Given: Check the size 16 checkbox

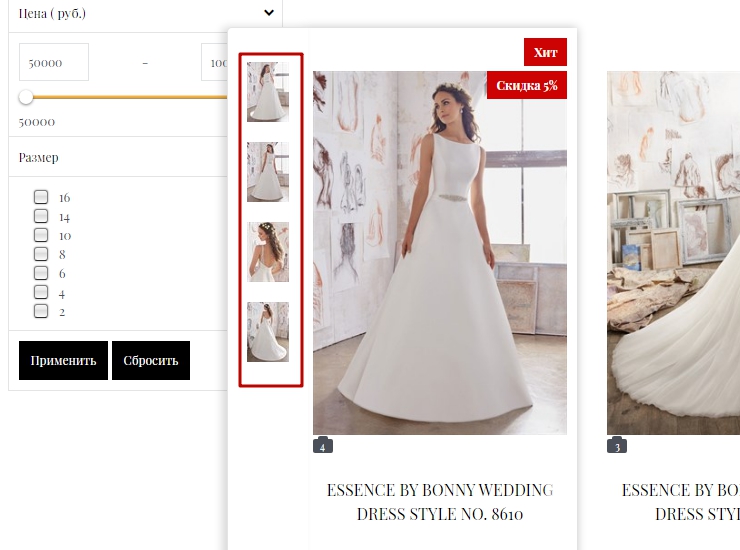Looking at the screenshot, I should coord(41,197).
